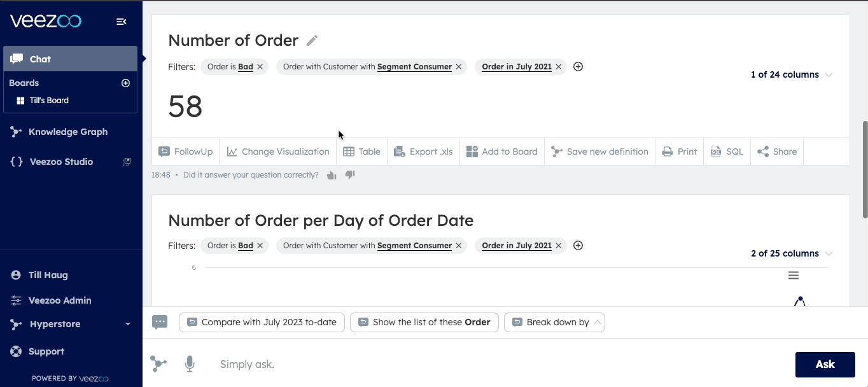This screenshot has height=387, width=868.
Task: Activate the microphone voice input
Action: (x=189, y=364)
